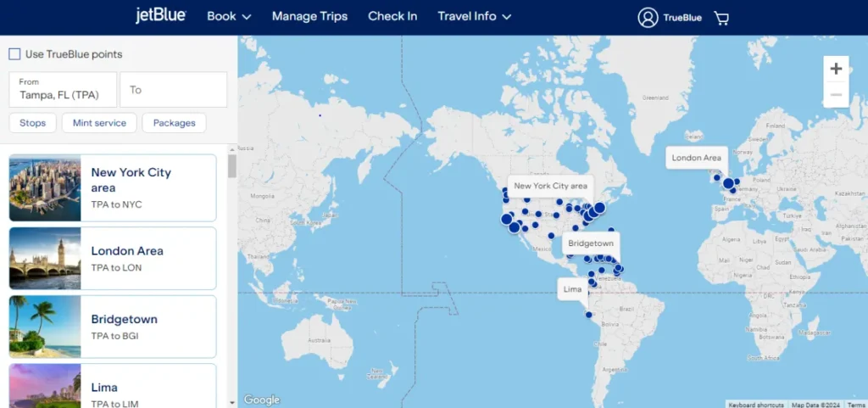The height and width of the screenshot is (408, 868).
Task: Select the Bridgetown destination card
Action: (113, 327)
